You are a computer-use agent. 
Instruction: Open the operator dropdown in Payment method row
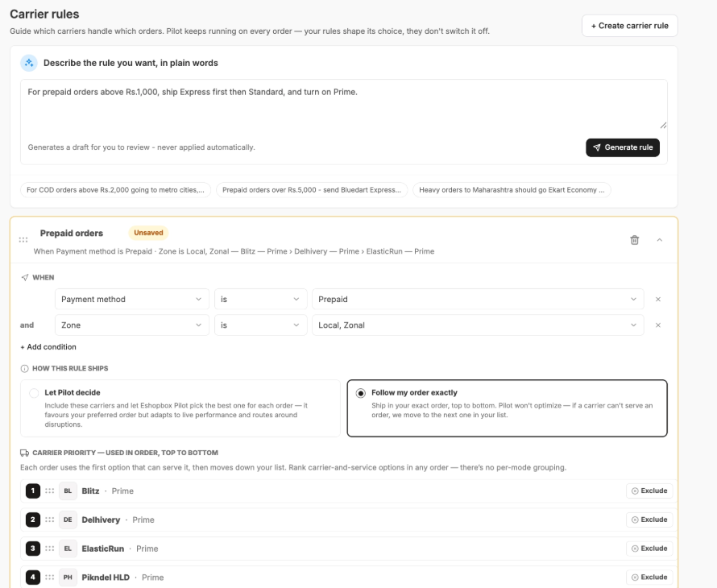tap(261, 299)
